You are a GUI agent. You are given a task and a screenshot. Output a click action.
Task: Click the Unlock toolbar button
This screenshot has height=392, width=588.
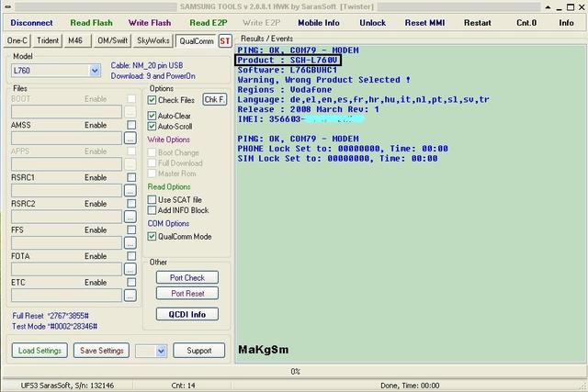click(x=373, y=23)
